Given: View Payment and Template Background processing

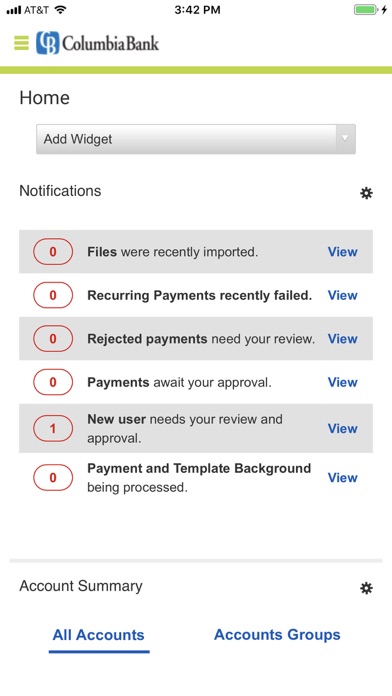Looking at the screenshot, I should coord(342,478).
